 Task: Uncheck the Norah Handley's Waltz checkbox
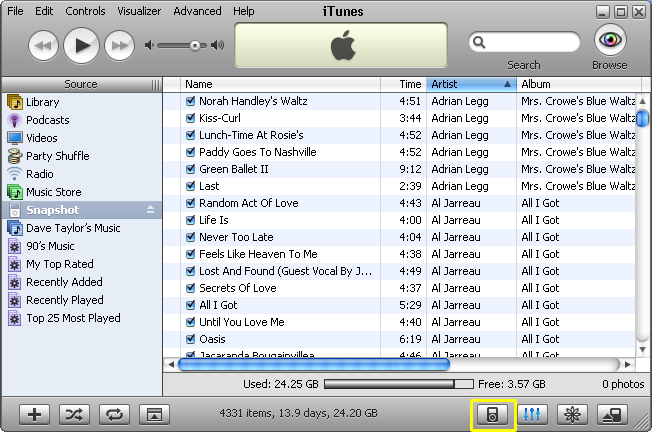pos(190,101)
